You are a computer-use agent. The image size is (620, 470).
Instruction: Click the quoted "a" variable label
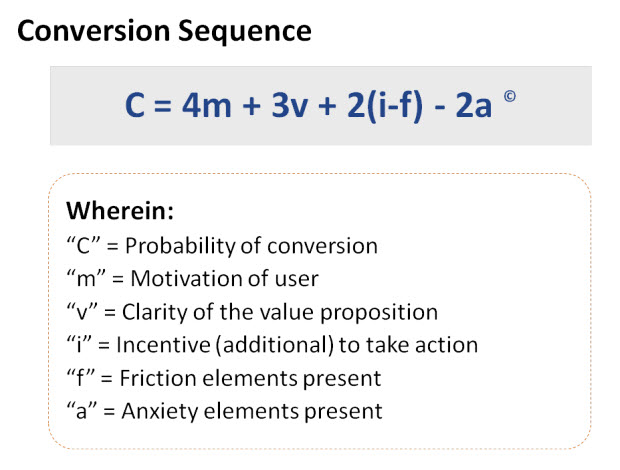click(79, 411)
